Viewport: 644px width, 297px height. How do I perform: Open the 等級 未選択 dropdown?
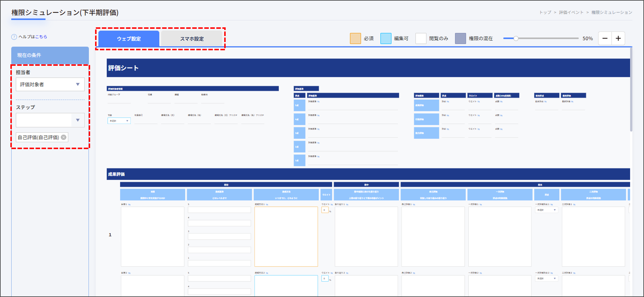(119, 121)
